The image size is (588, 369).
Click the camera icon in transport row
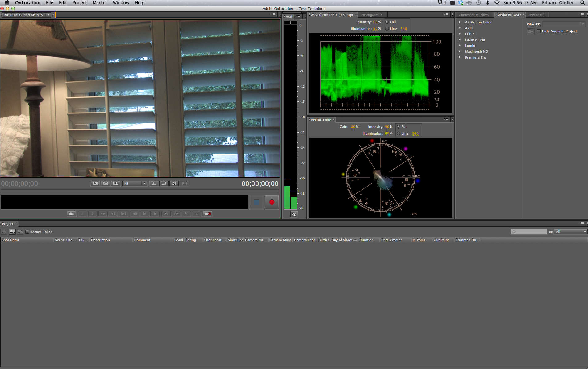coord(72,214)
